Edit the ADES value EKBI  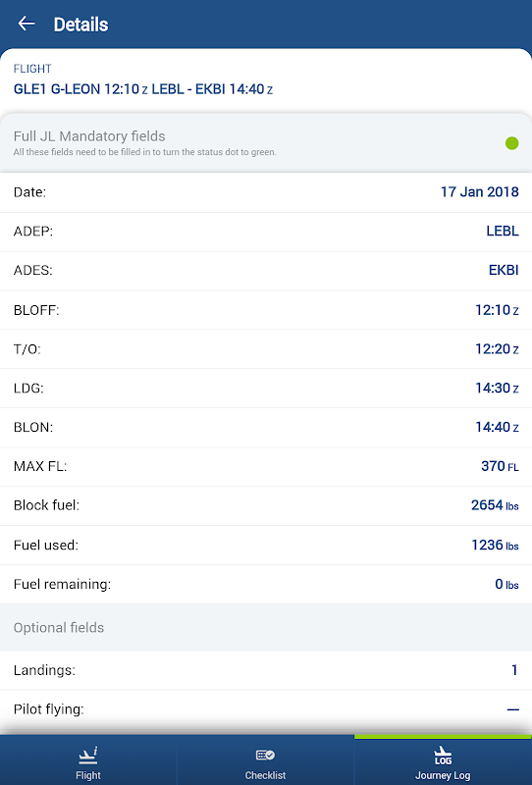pos(503,271)
